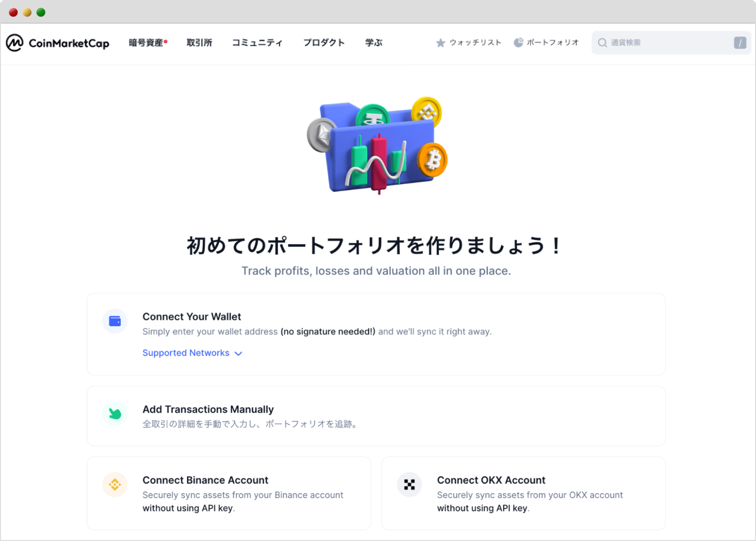Open the プロダクト menu
756x541 pixels.
[x=324, y=43]
